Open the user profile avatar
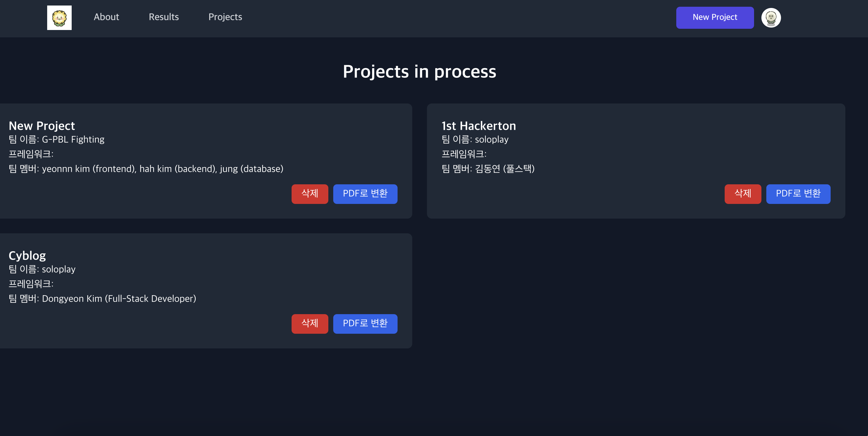The width and height of the screenshot is (868, 436). point(771,17)
